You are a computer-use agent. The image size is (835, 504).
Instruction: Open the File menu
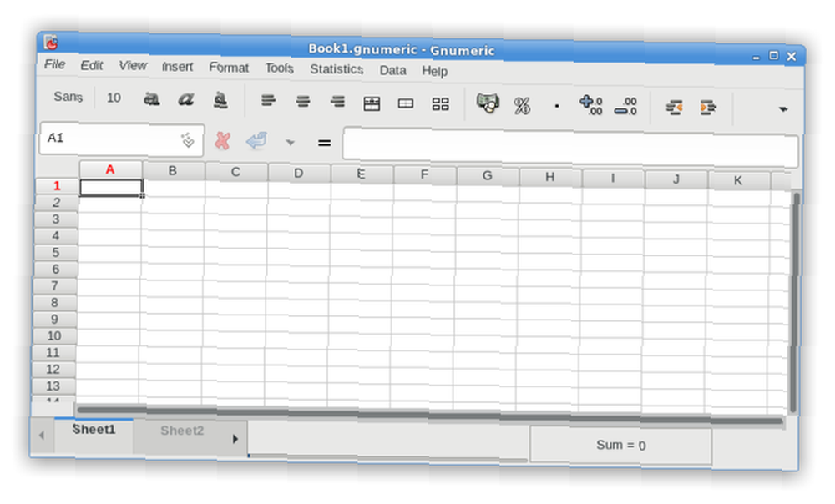(x=54, y=64)
